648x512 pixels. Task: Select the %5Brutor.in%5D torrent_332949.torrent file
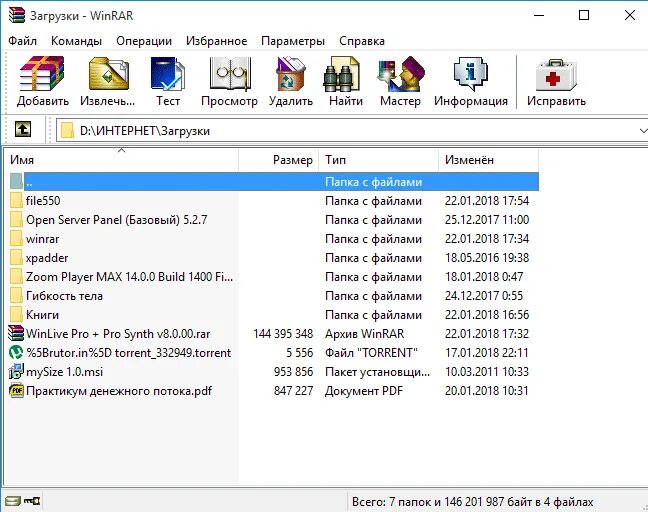point(129,352)
